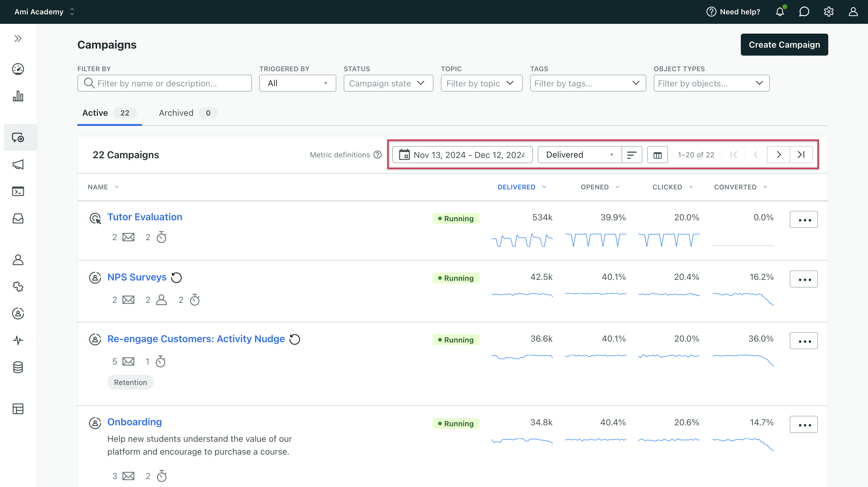Open the Filter by tags dropdown
Image resolution: width=868 pixels, height=487 pixels.
[x=588, y=83]
